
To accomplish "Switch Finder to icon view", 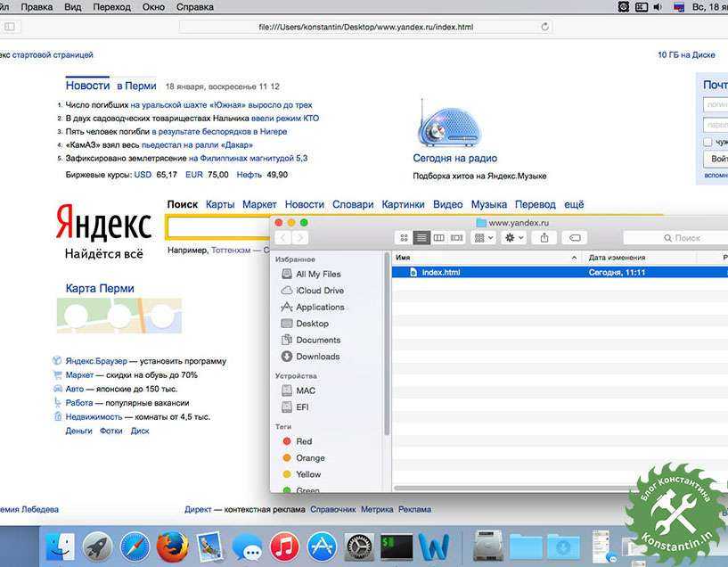I will [x=404, y=238].
